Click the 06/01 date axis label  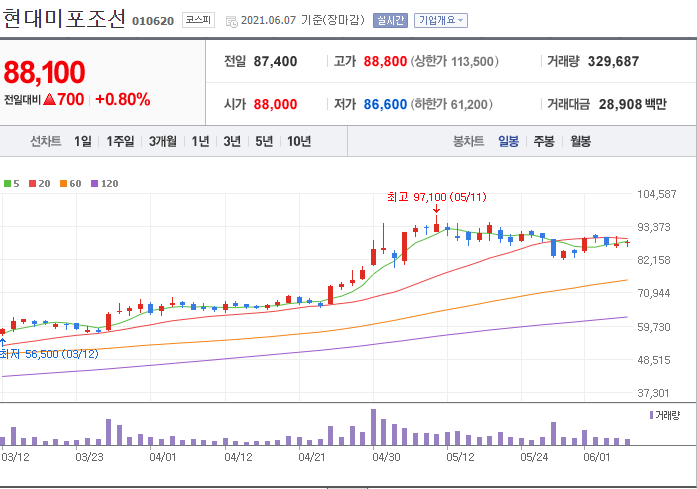pos(597,457)
